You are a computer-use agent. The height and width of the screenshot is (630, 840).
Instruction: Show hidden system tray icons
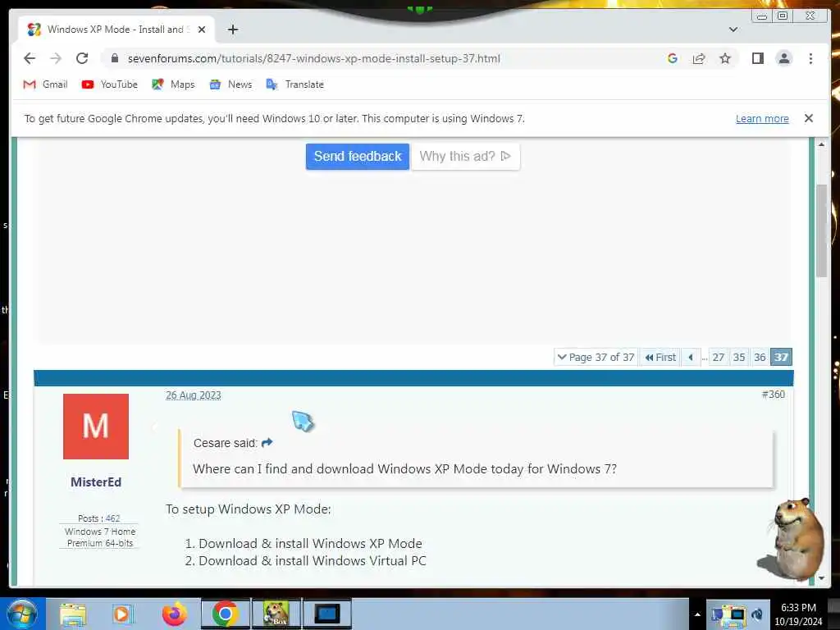tap(697, 614)
